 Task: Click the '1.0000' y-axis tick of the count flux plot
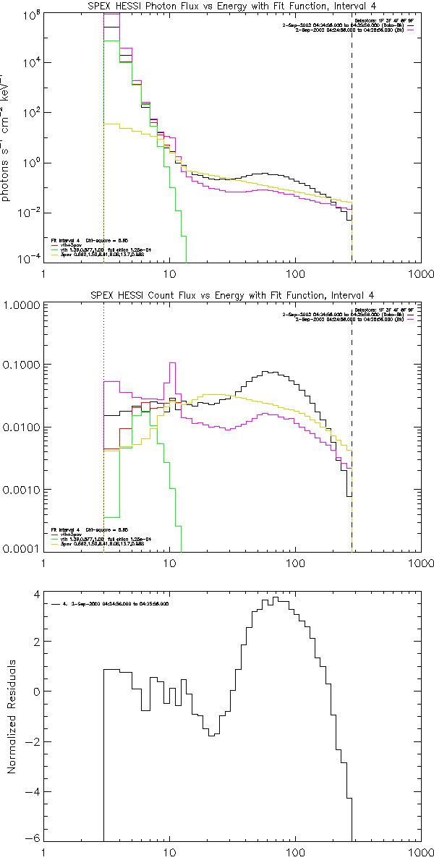coord(20,305)
